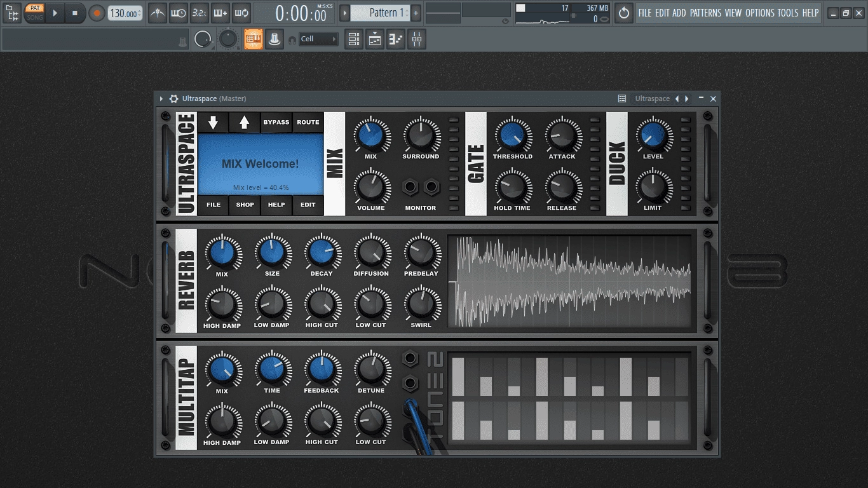868x488 pixels.
Task: Click the 130.000 tempo field
Action: coord(125,13)
